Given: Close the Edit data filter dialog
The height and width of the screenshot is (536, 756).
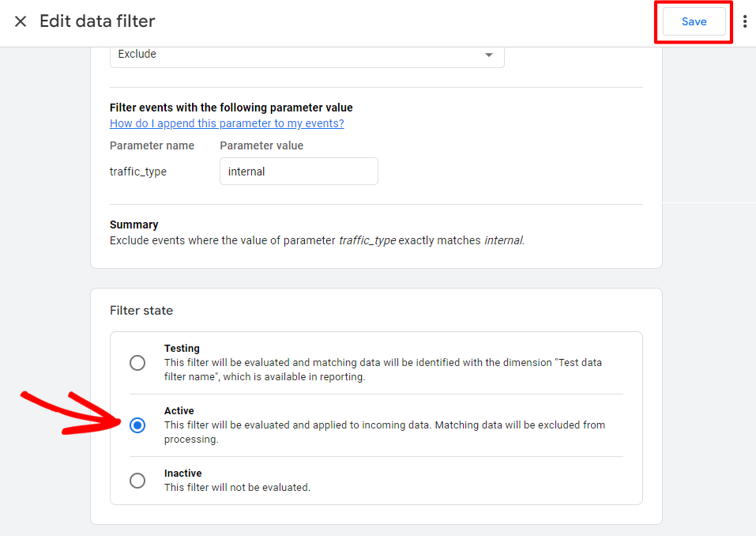Looking at the screenshot, I should [x=20, y=21].
